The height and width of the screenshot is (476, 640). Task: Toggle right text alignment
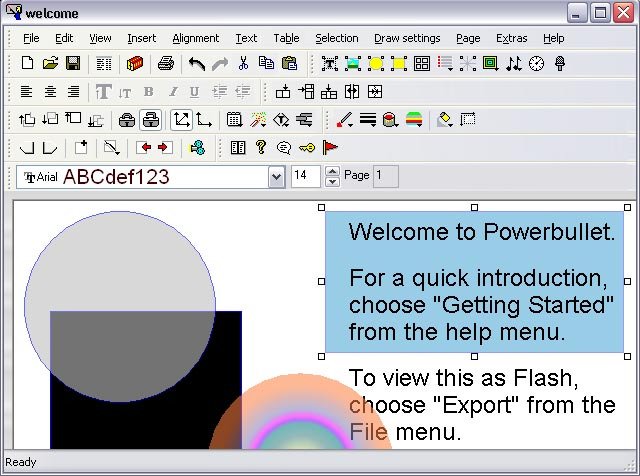[x=73, y=91]
